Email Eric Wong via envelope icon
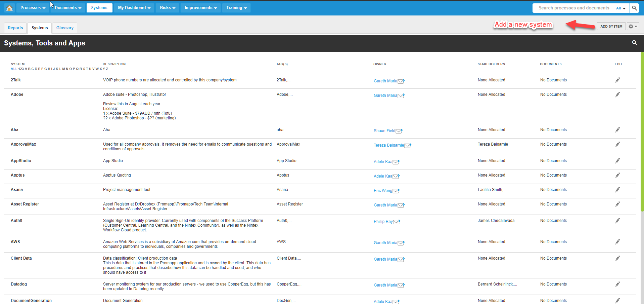 pyautogui.click(x=396, y=191)
